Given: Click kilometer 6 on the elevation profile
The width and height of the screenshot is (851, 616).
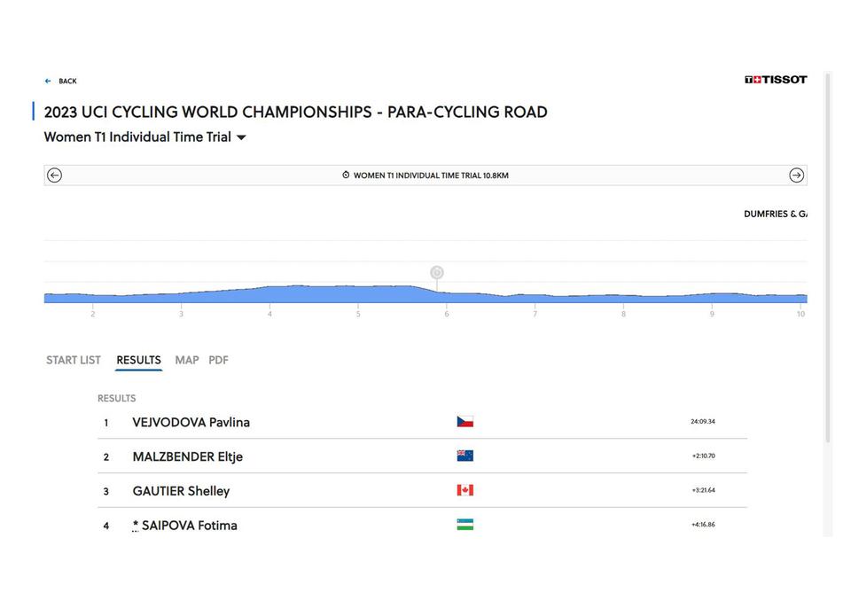Looking at the screenshot, I should [x=447, y=314].
